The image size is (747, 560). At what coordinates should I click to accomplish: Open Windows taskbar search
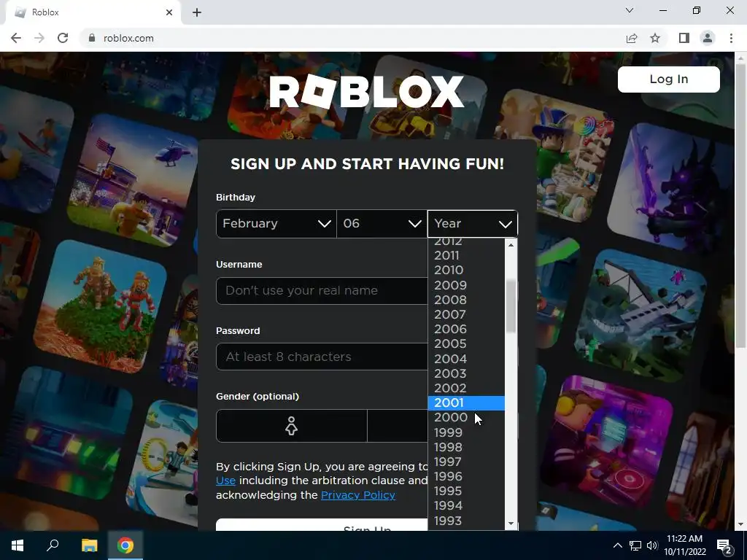coord(53,545)
